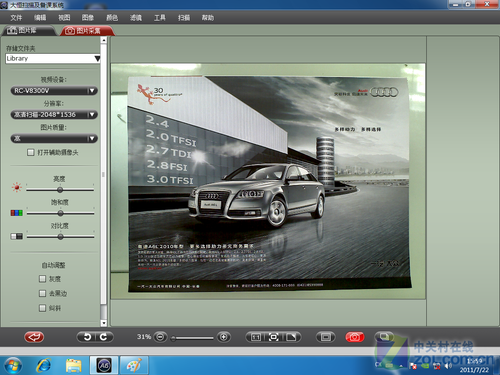The image size is (500, 375).
Task: Click the volume speaker tray icon
Action: click(x=448, y=366)
